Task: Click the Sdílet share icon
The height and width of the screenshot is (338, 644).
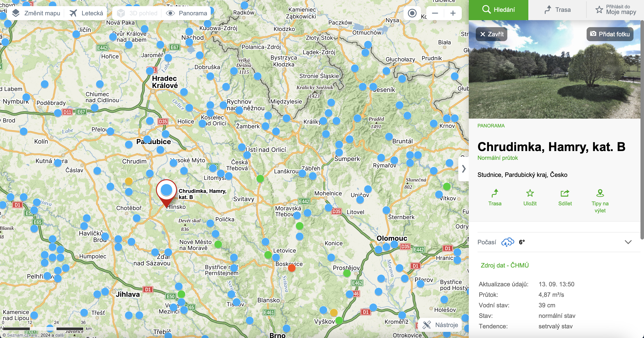Action: tap(565, 193)
